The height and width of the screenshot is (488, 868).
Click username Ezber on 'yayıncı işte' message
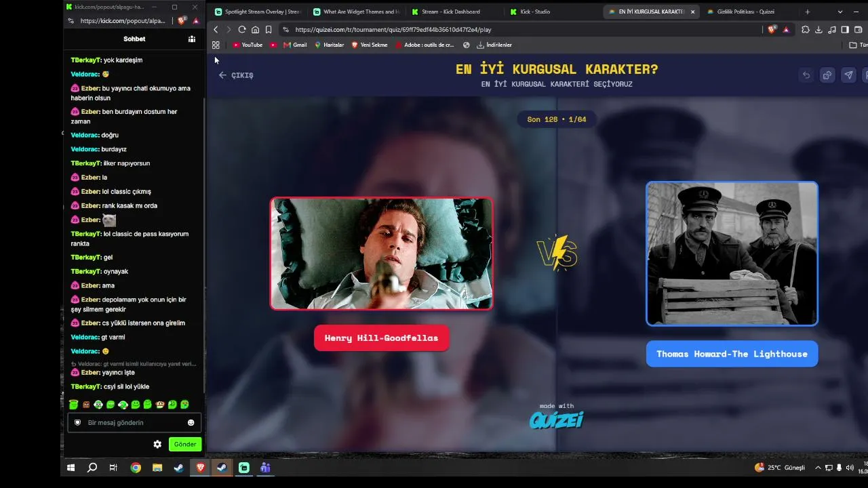click(90, 373)
